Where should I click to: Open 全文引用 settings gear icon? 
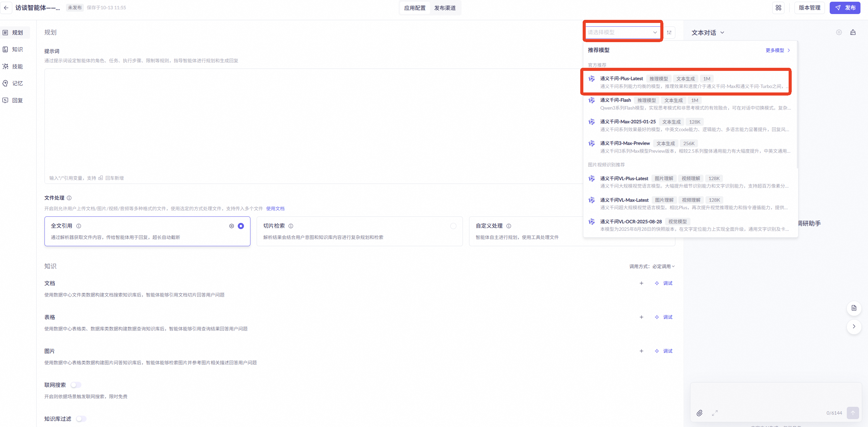point(232,226)
